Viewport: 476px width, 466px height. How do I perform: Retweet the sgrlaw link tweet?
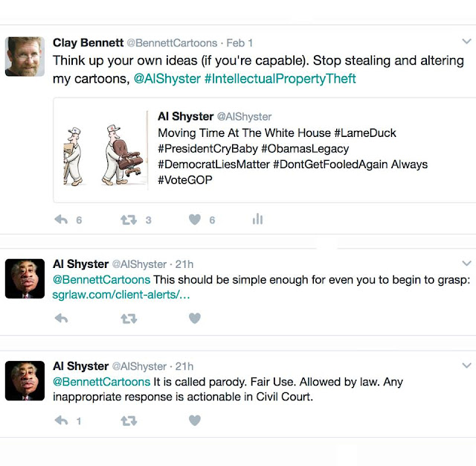click(128, 318)
